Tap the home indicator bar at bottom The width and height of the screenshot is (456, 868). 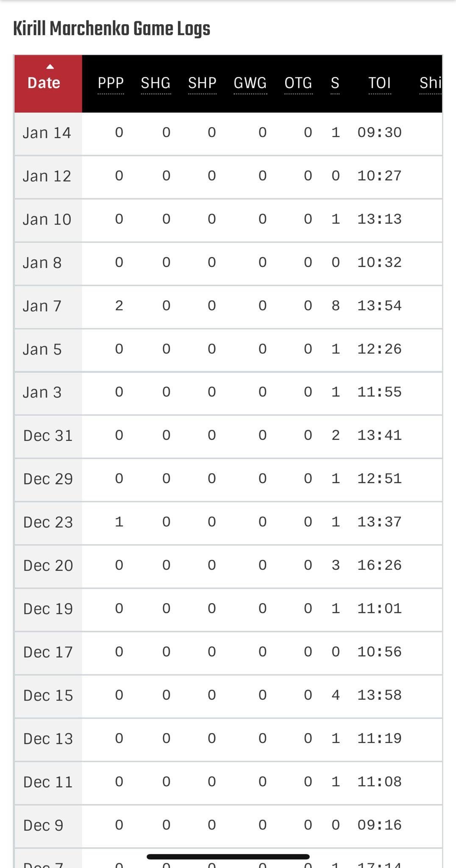pyautogui.click(x=228, y=857)
